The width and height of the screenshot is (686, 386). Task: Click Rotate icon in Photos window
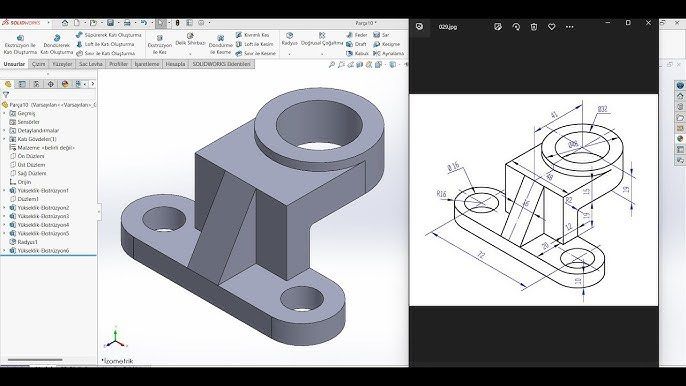pyautogui.click(x=516, y=27)
